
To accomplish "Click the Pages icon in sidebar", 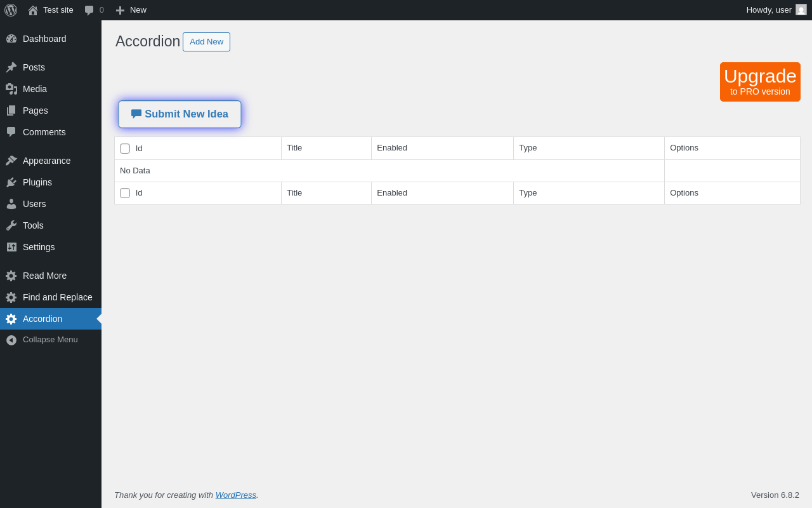I will (x=11, y=110).
